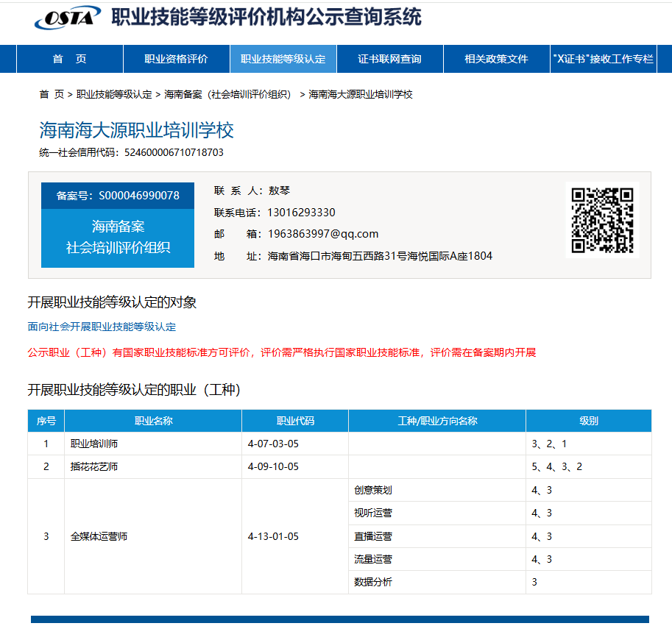Click the 首页 breadcrumb link
This screenshot has width=672, height=626.
tap(52, 94)
